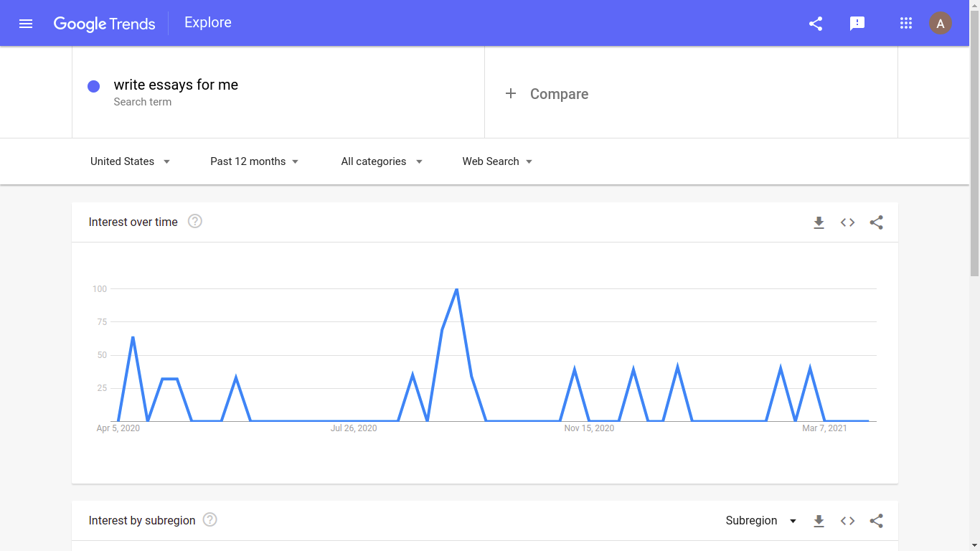980x551 pixels.
Task: Open the Web Search type dropdown
Action: coord(497,161)
